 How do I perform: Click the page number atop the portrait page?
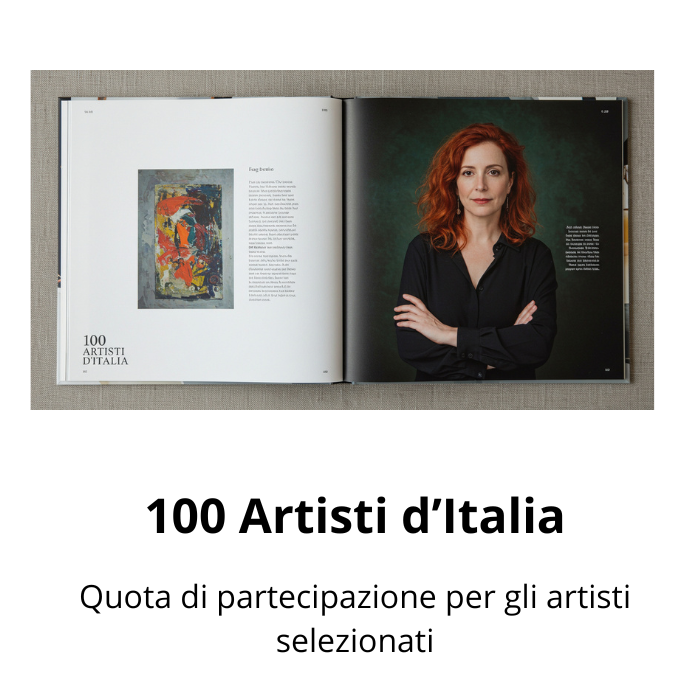pyautogui.click(x=605, y=111)
